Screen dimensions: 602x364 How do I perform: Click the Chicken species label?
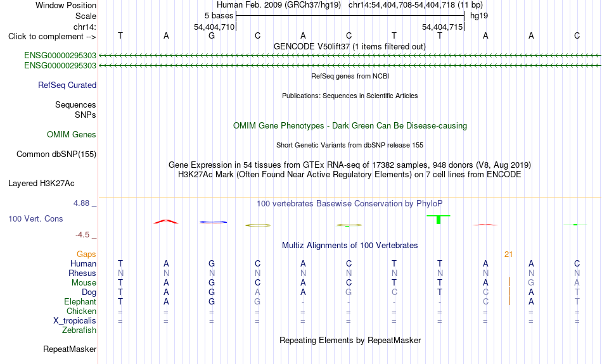81,311
